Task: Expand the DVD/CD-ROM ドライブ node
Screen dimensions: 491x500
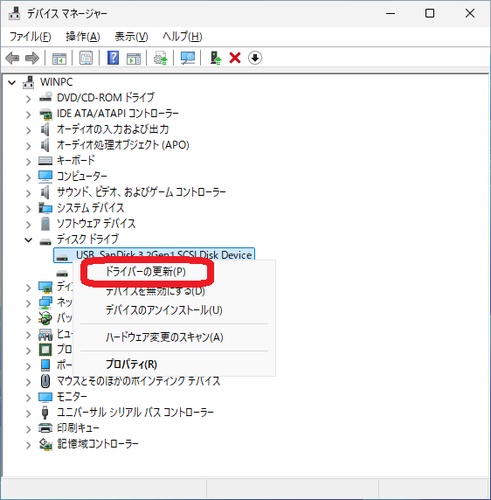Action: 29,99
